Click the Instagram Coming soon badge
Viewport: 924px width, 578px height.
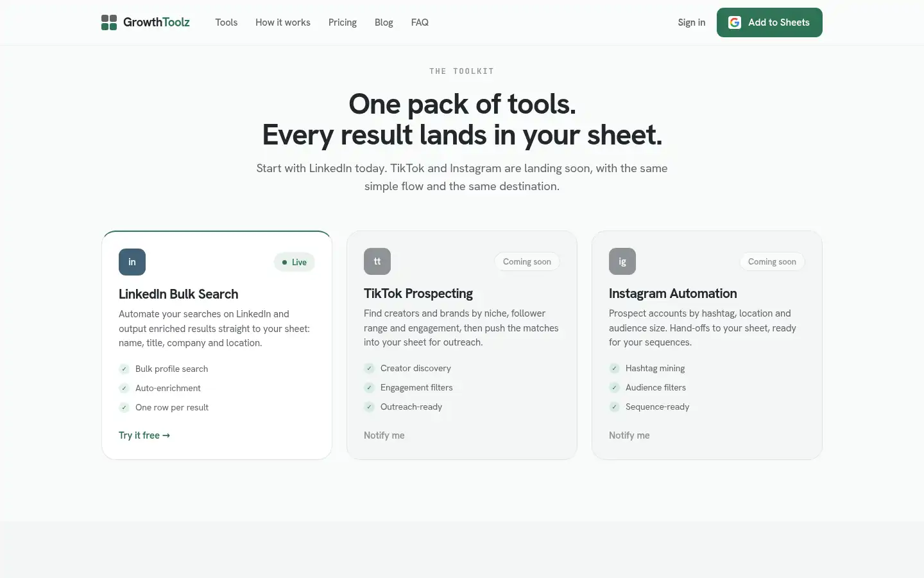click(x=772, y=261)
